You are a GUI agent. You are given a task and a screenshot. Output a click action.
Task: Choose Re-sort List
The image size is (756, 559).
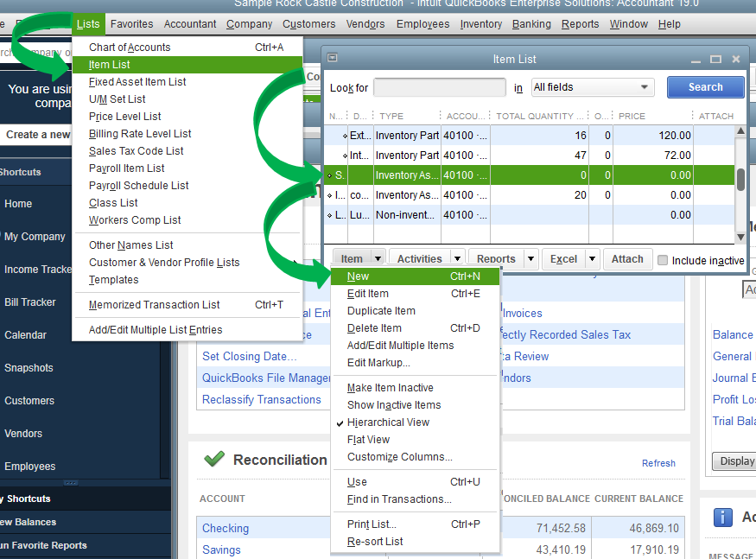415,542
